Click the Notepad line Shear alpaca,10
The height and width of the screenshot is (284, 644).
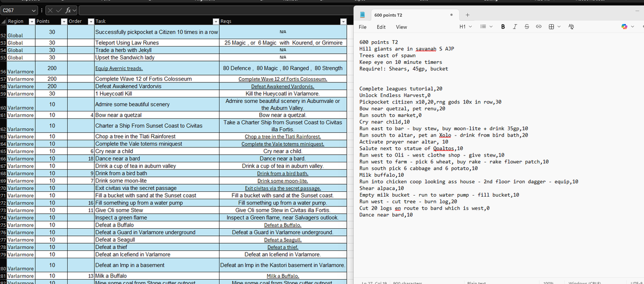point(383,189)
